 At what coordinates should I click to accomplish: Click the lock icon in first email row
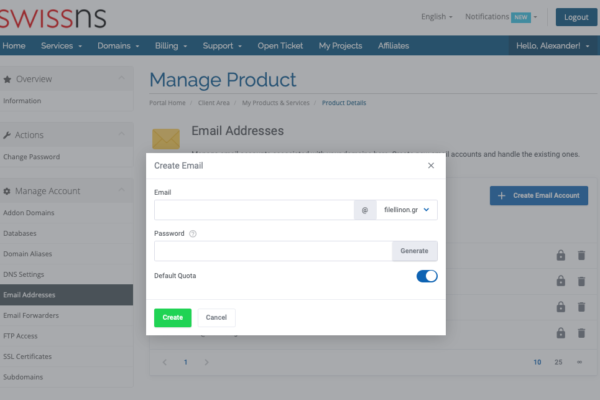coord(561,255)
